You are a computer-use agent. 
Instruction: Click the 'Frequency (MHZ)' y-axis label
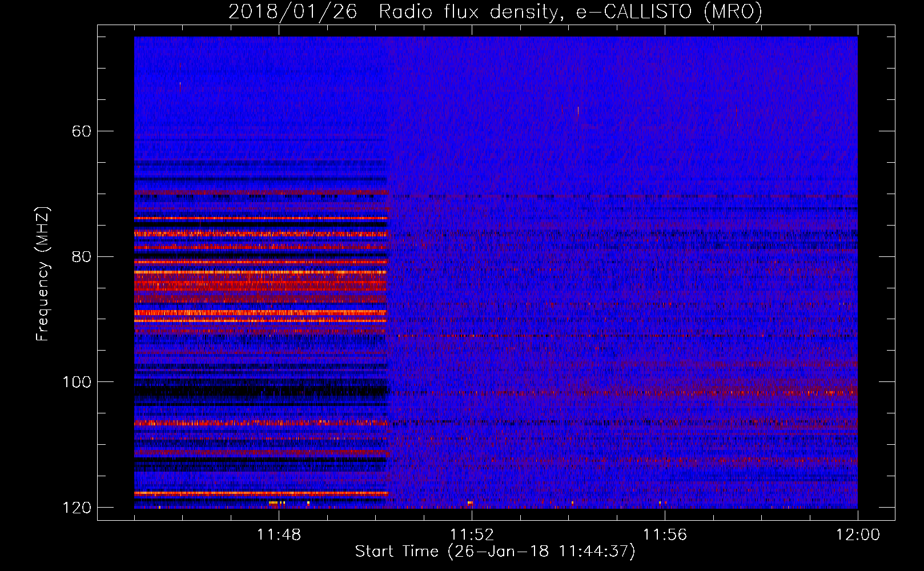tap(43, 274)
